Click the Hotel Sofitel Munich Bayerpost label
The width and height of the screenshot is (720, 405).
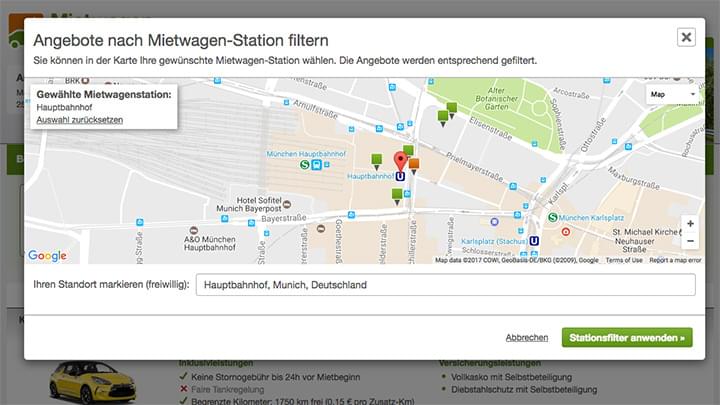[x=249, y=204]
